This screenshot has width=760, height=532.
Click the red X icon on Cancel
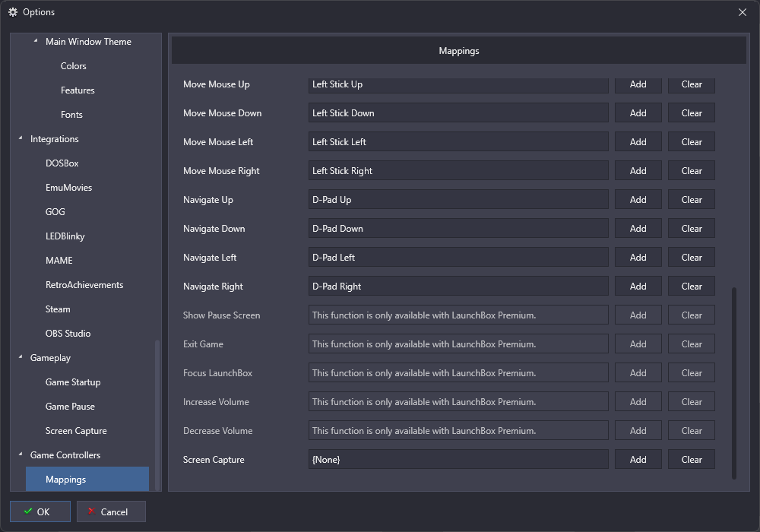click(x=91, y=511)
